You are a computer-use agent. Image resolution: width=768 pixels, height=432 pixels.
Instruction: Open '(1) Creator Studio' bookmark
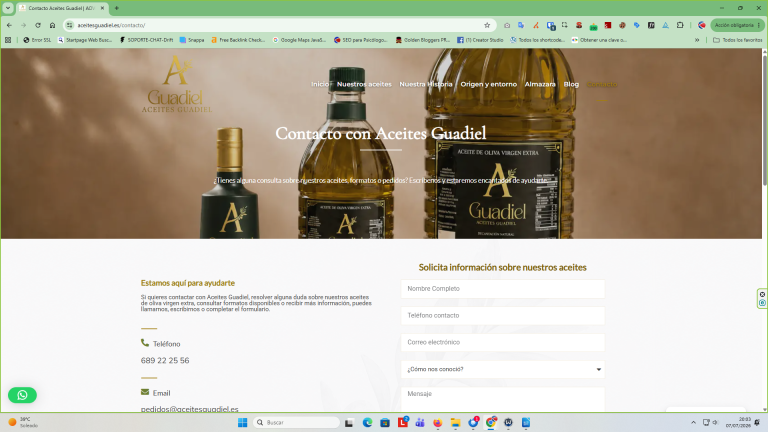click(x=480, y=40)
